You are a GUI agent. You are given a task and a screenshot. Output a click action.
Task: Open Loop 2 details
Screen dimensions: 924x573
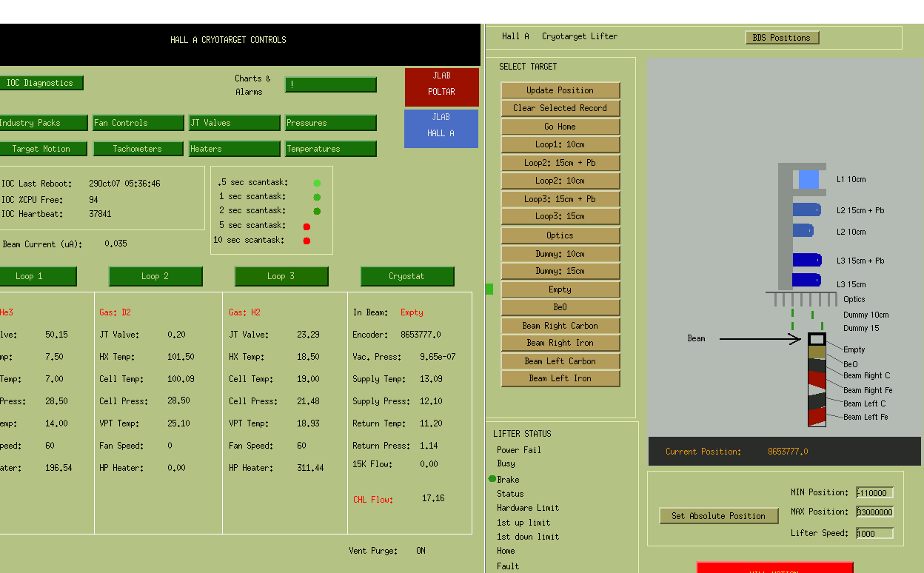155,276
